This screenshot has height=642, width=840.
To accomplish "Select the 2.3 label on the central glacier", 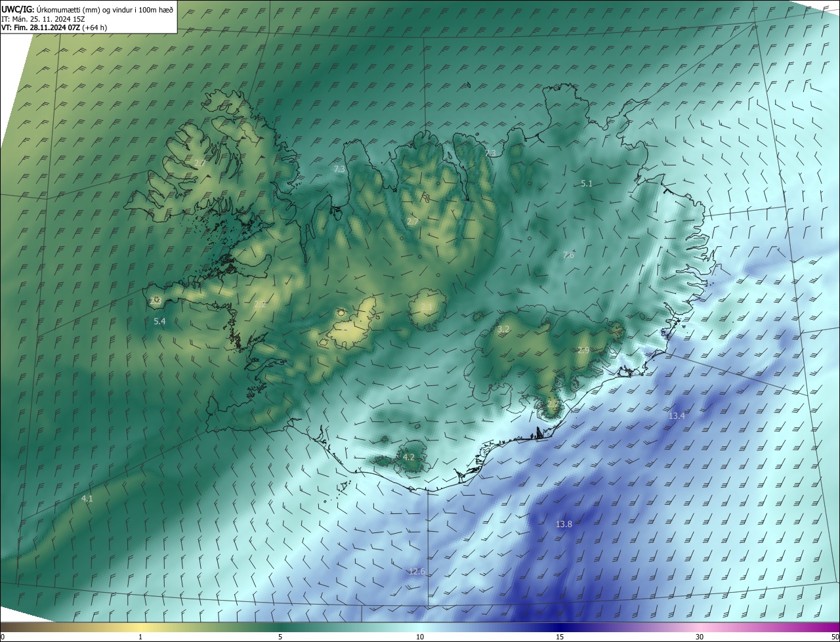I will click(426, 307).
